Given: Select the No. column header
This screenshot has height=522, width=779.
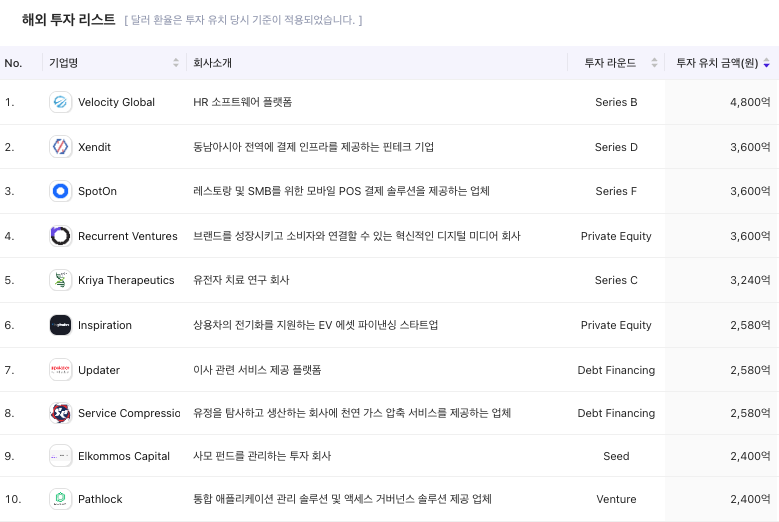Looking at the screenshot, I should pyautogui.click(x=13, y=63).
